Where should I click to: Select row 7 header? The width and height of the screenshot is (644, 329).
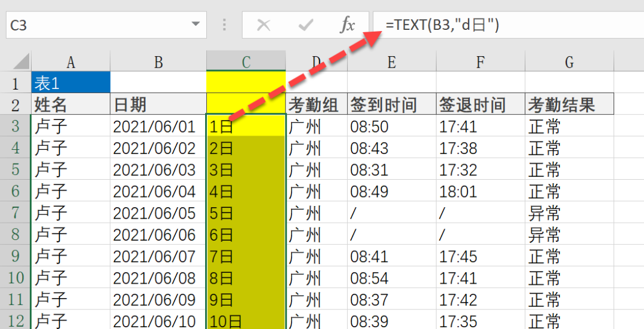click(x=16, y=213)
